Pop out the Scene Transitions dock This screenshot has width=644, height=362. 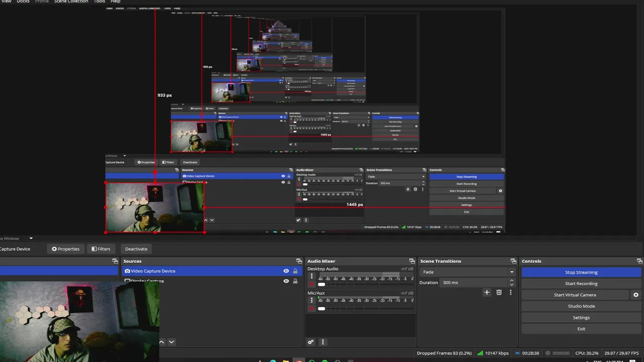point(513,261)
